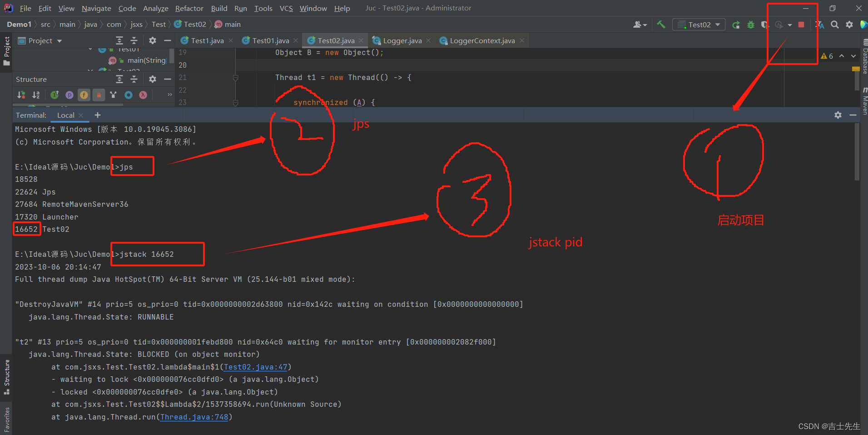Click the green Build hammer icon
This screenshot has width=868, height=435.
tap(661, 25)
